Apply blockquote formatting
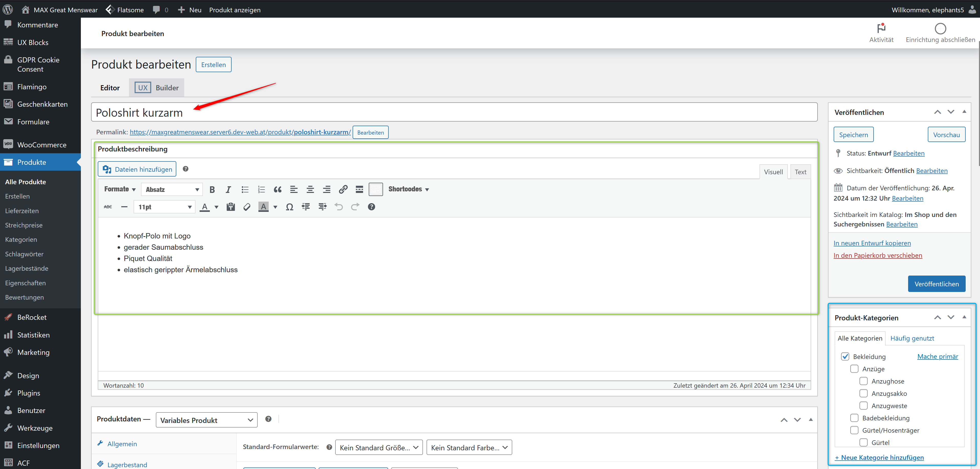Screen dimensions: 980x469 click(278, 189)
